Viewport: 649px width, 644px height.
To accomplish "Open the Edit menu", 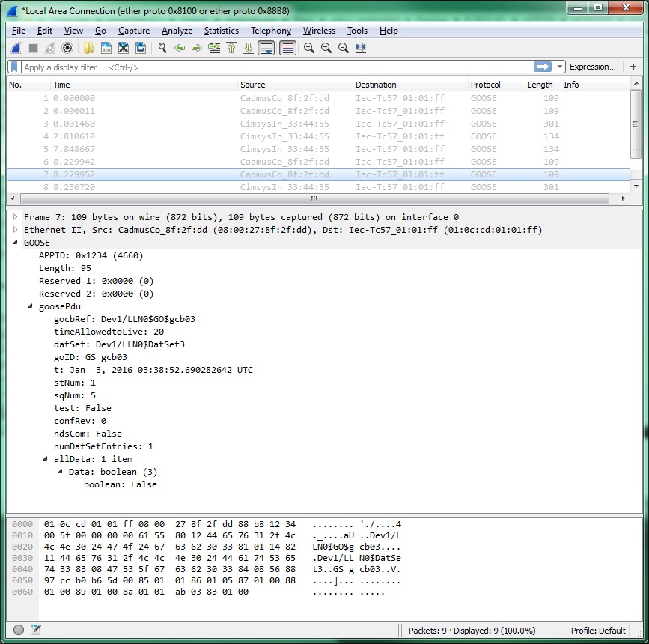I will [x=45, y=31].
